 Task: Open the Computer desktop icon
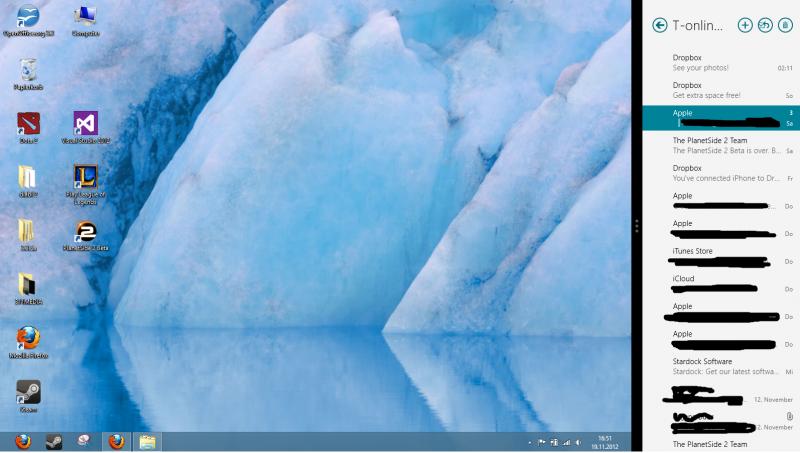coord(85,17)
